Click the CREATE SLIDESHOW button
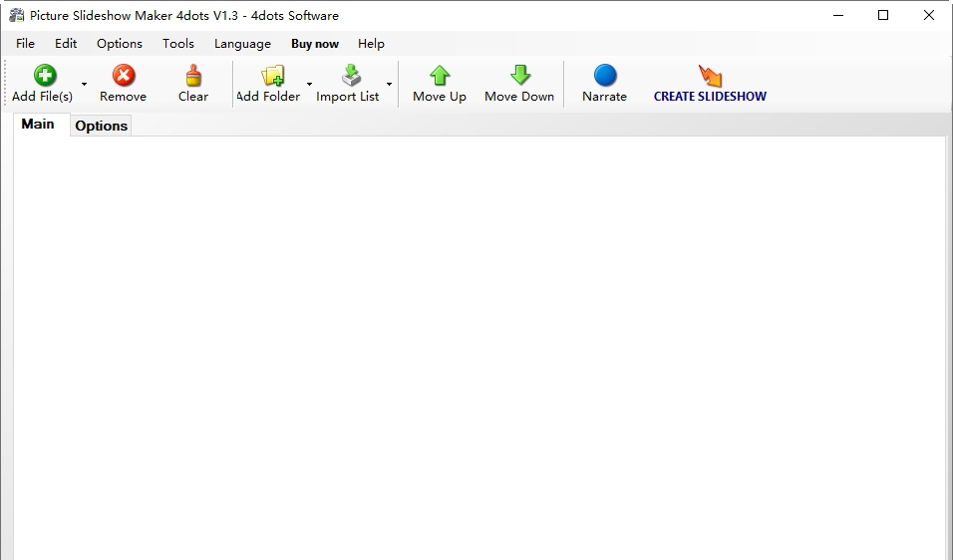The image size is (953, 560). [710, 84]
